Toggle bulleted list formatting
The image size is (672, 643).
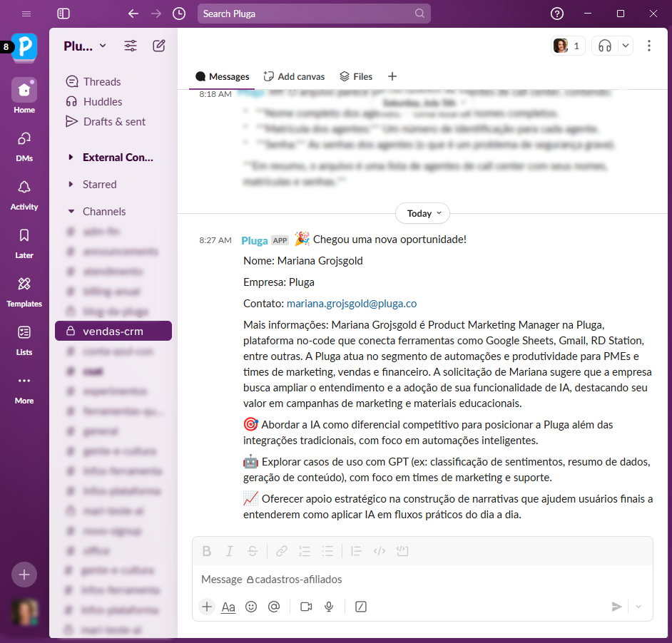[x=328, y=551]
